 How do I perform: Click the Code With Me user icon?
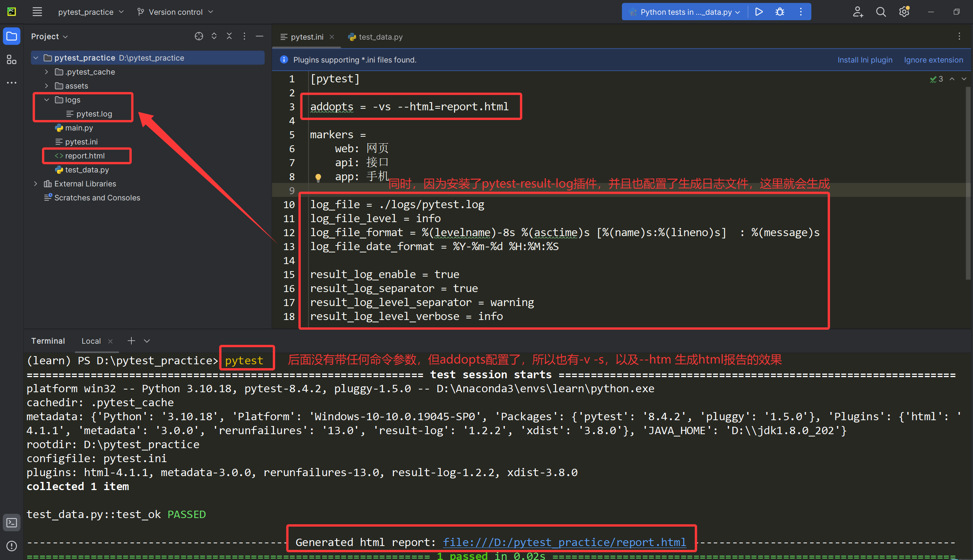pos(858,12)
